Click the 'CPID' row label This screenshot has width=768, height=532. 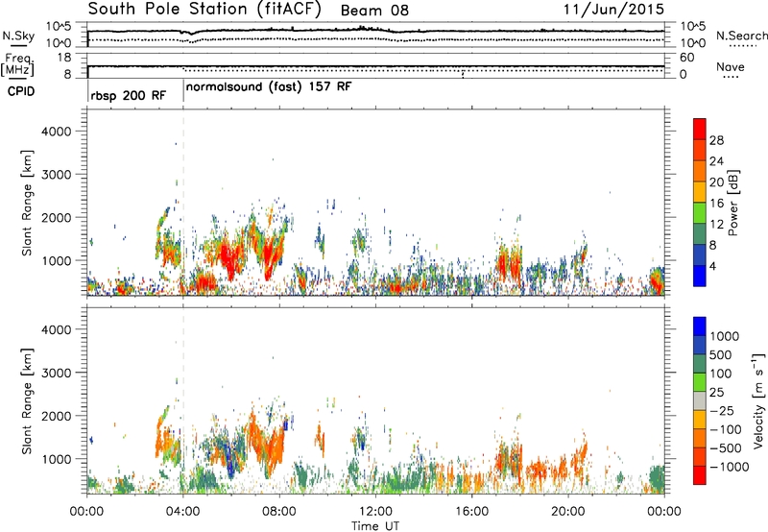pos(20,91)
